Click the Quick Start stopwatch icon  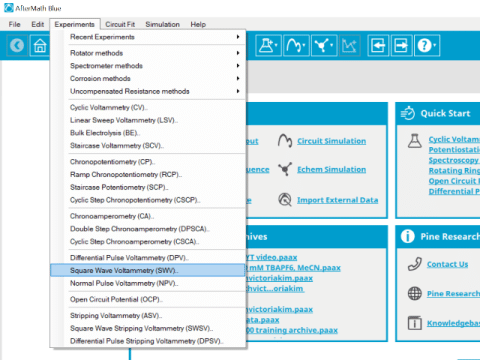[408, 113]
